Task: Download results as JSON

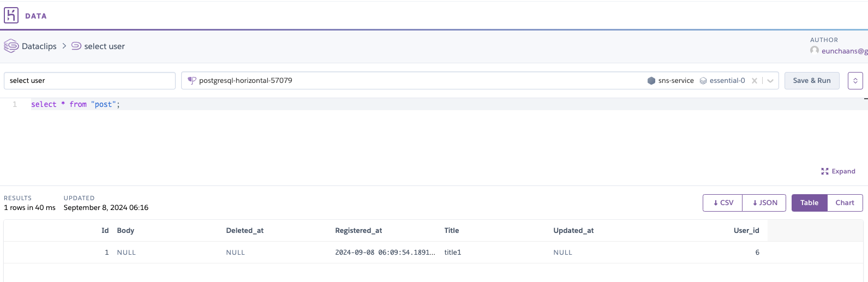Action: point(765,203)
